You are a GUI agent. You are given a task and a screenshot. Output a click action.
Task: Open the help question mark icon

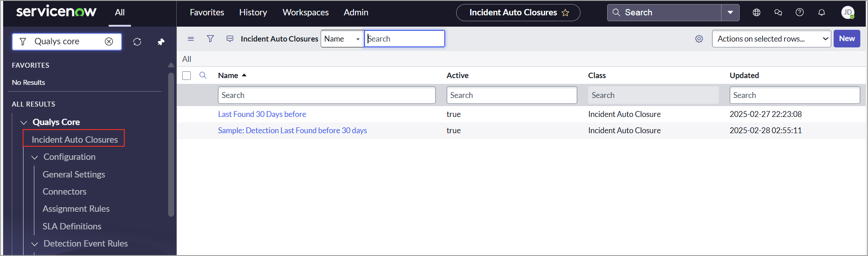pyautogui.click(x=799, y=13)
